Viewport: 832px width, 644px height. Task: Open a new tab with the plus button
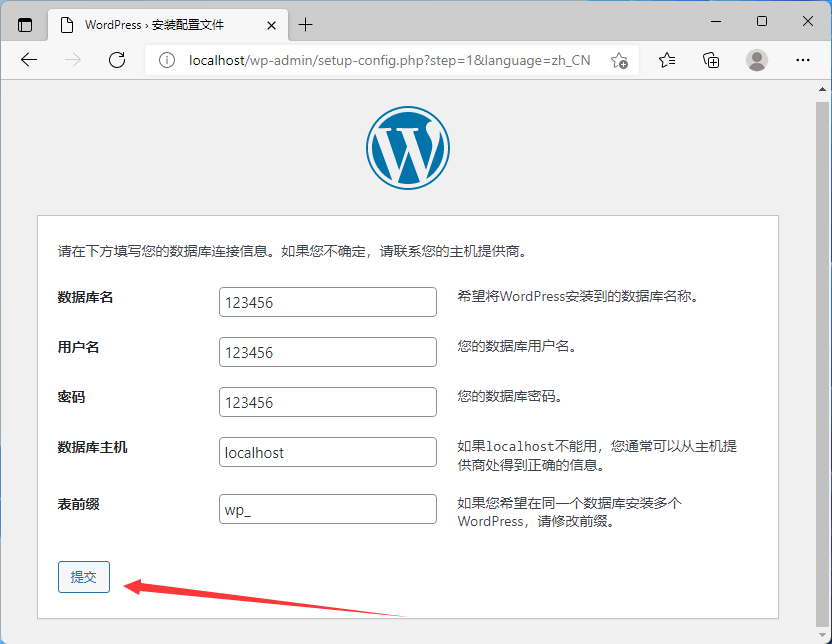coord(306,24)
